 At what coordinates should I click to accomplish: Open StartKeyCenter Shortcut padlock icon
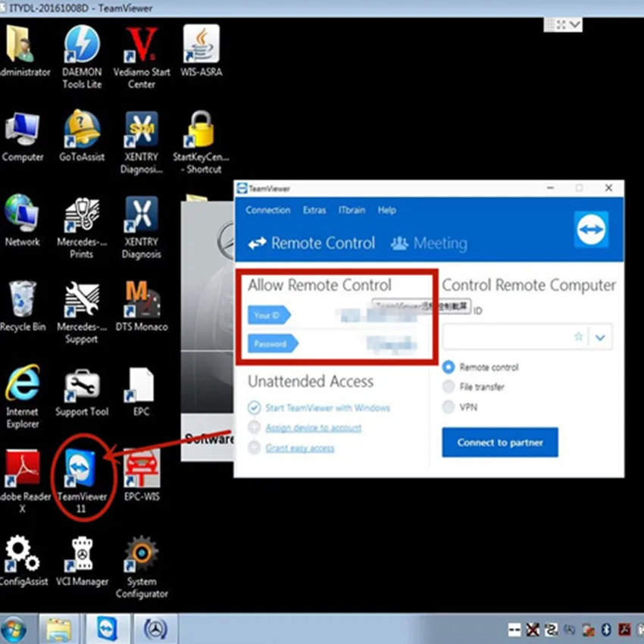point(201,130)
